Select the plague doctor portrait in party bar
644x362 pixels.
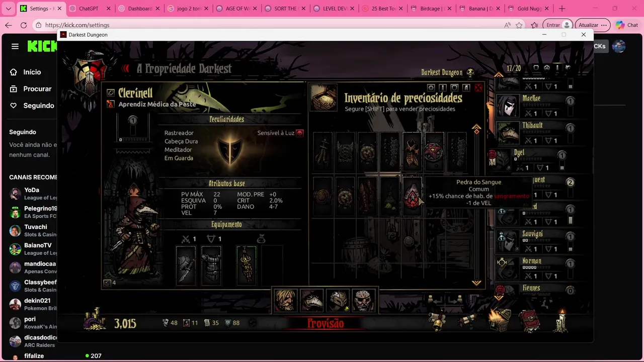click(x=312, y=301)
